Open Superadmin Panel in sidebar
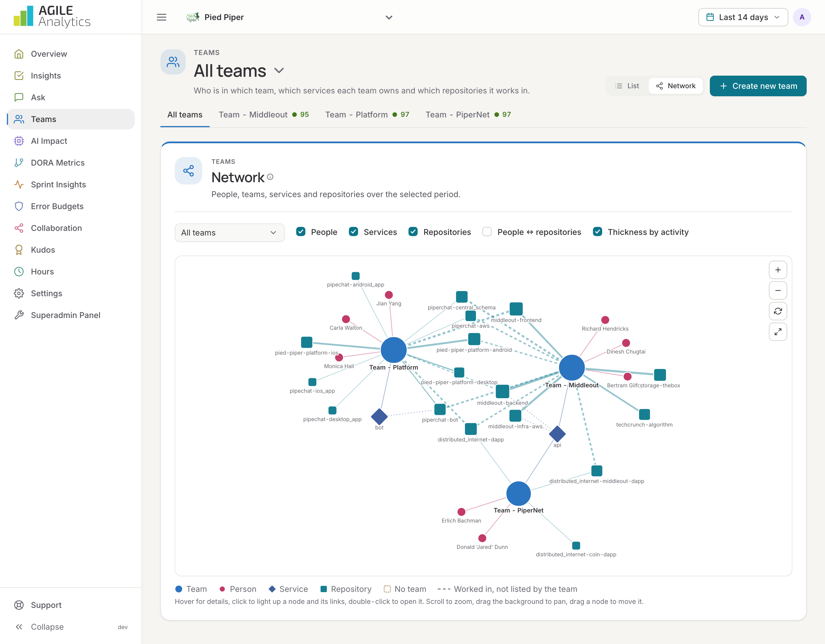 tap(71, 315)
